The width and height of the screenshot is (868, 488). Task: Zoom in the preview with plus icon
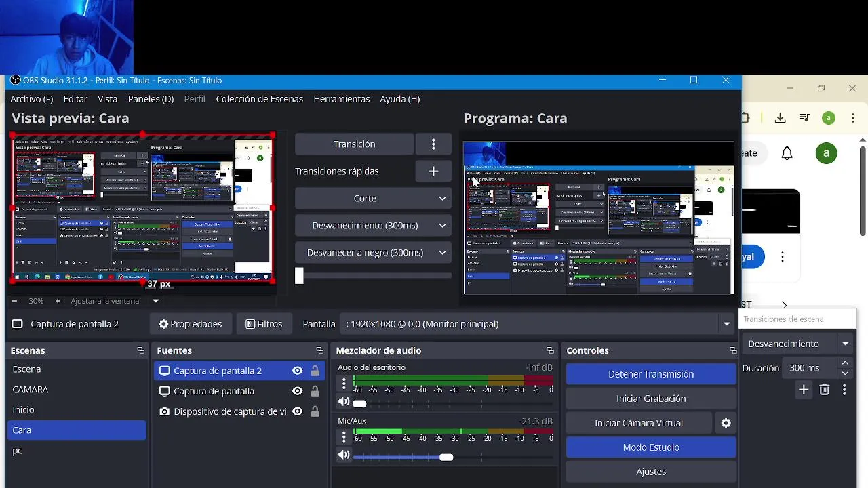click(x=58, y=301)
